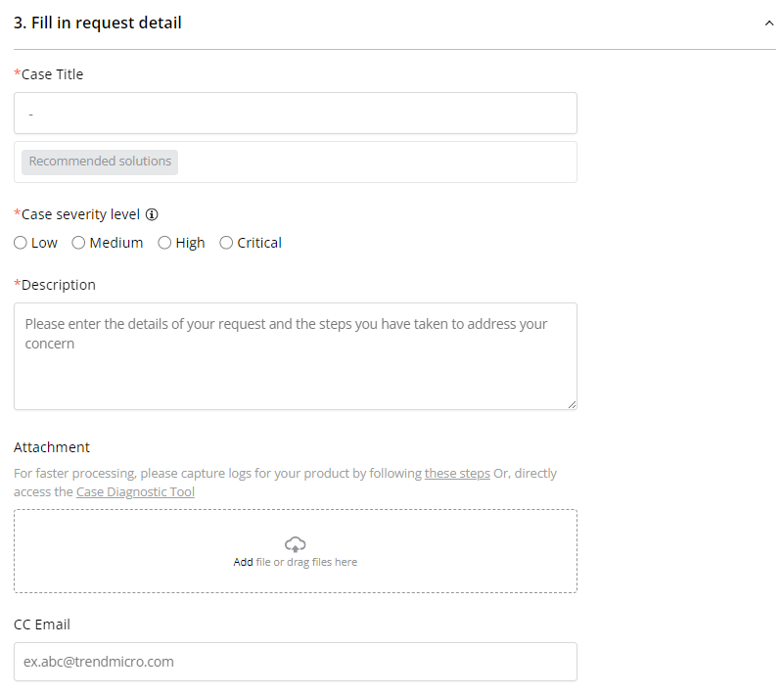The width and height of the screenshot is (784, 694).
Task: Click the cloud upload icon
Action: click(295, 544)
